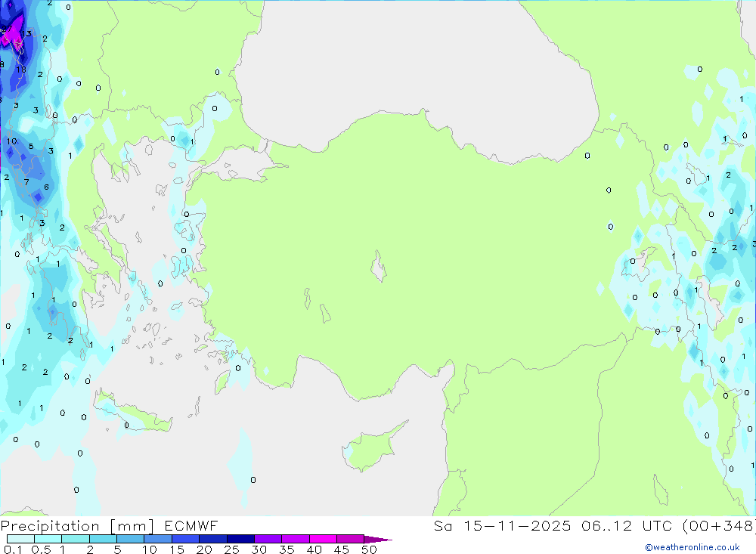Viewport: 756px width, 554px height.
Task: Click the 20 to 25 mm legend swatch
Action: tap(213, 539)
